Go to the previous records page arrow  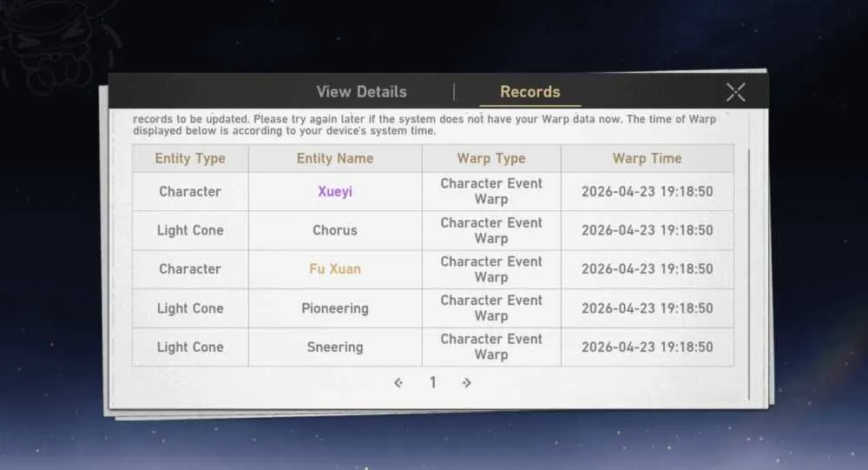[398, 382]
